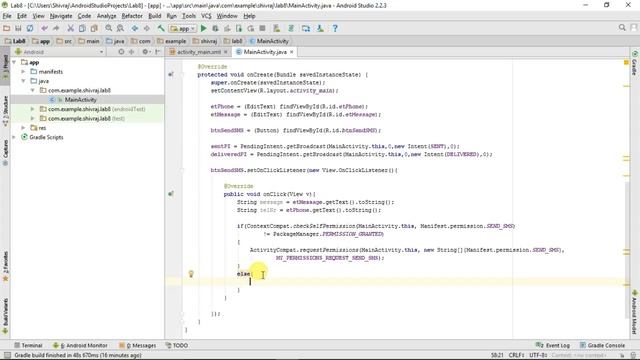Open the Gradle side tool window
Viewport: 640px width, 360px height.
click(x=635, y=63)
